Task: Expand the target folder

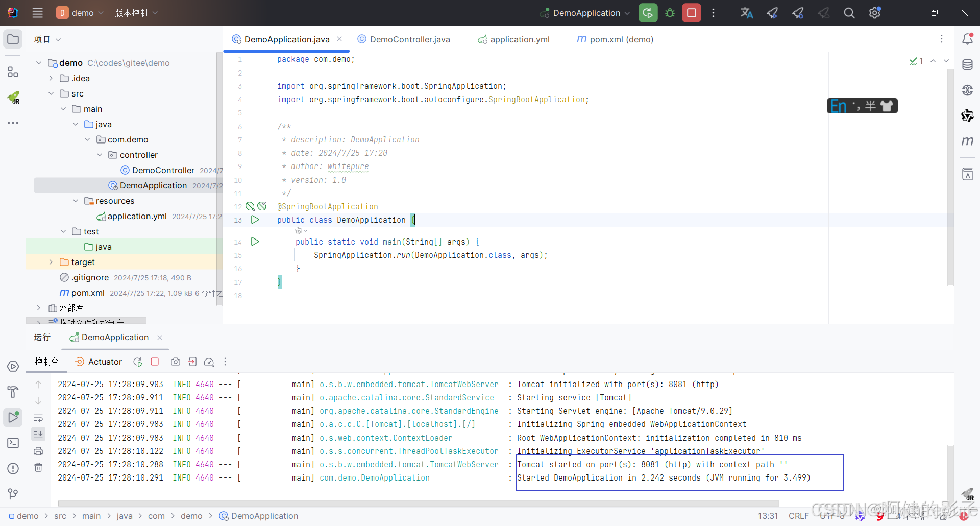Action: 51,262
